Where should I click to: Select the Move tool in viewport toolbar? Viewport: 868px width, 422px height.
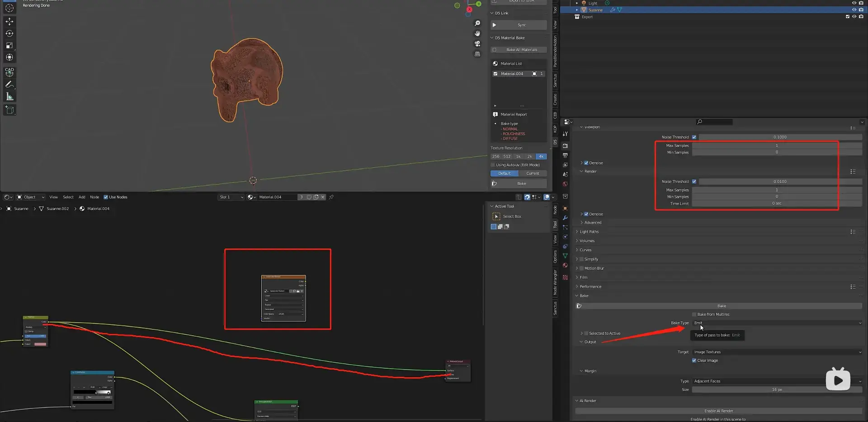(x=9, y=21)
